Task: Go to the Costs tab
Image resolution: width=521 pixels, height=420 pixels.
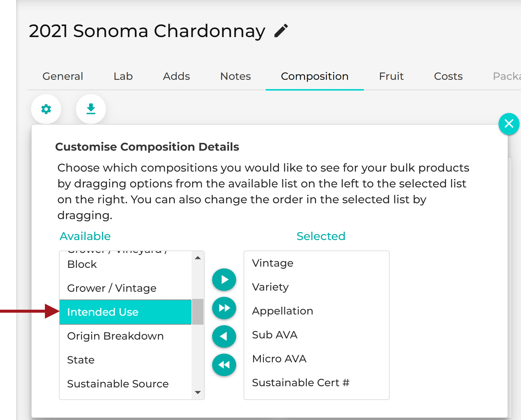Action: (x=448, y=76)
